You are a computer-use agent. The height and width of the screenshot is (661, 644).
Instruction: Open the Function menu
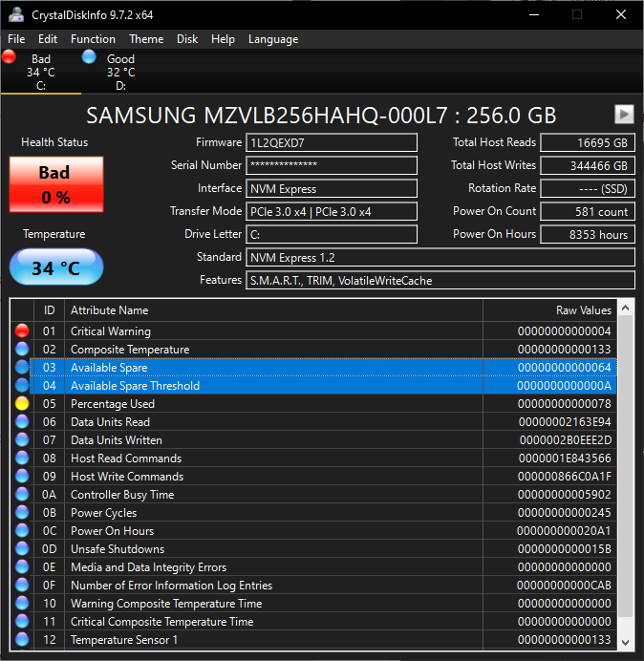93,39
